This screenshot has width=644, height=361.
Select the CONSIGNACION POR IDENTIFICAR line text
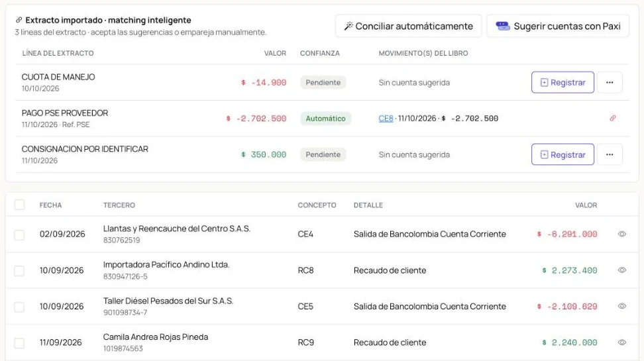click(85, 149)
